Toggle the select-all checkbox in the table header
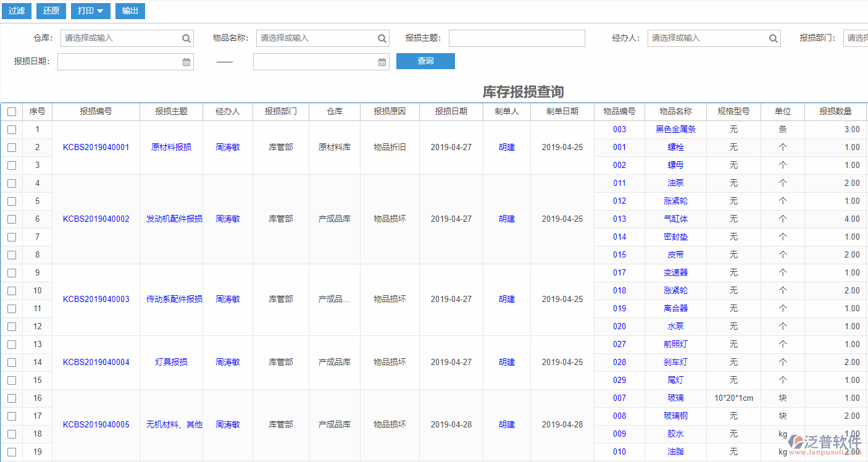This screenshot has height=462, width=868. (11, 111)
